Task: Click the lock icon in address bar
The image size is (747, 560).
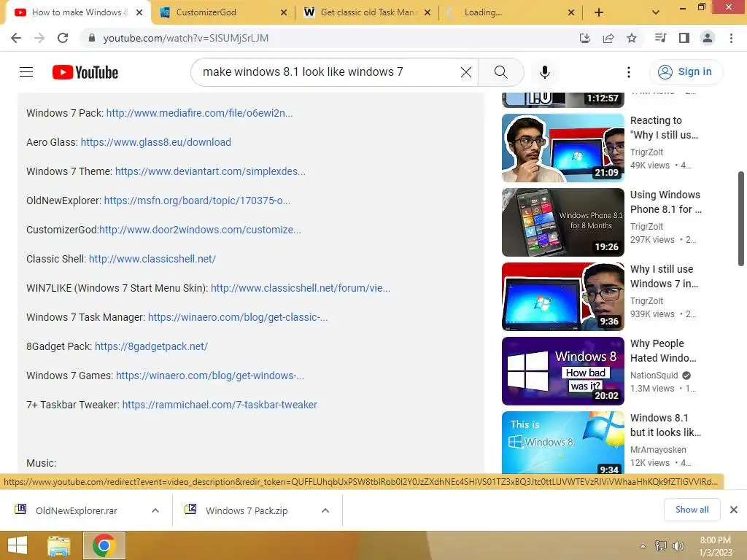Action: [x=91, y=38]
